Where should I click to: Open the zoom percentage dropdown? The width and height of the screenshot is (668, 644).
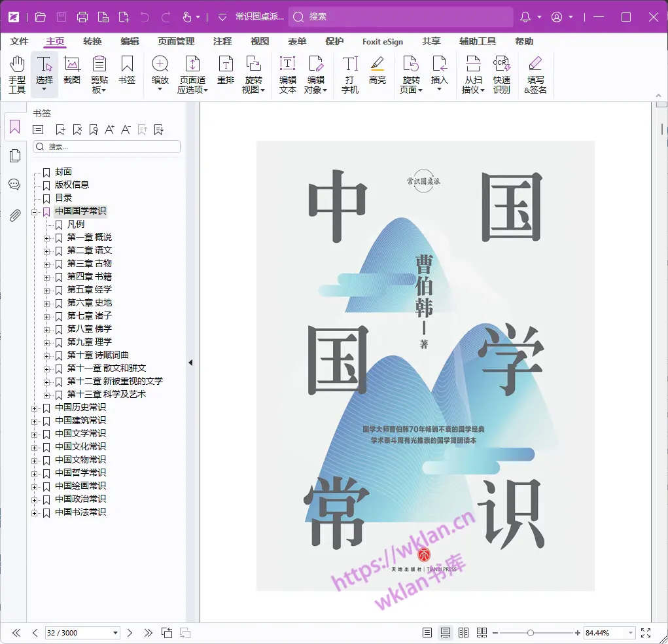point(631,633)
